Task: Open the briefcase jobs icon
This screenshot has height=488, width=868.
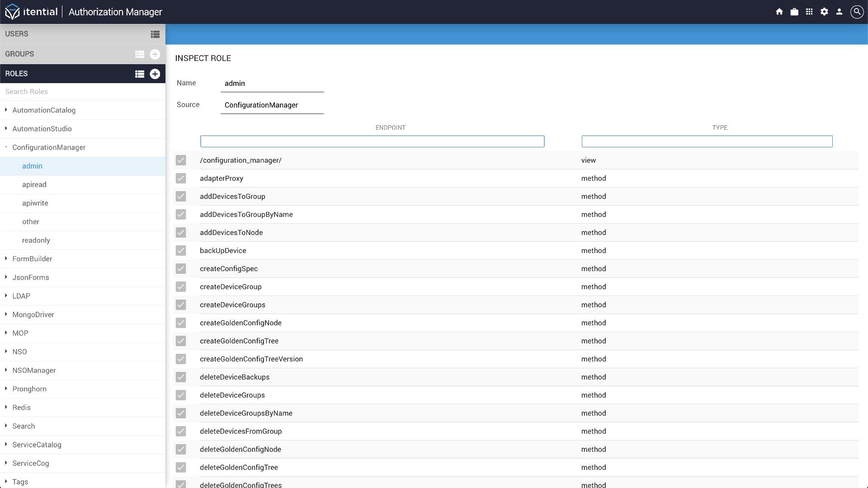Action: click(x=794, y=12)
